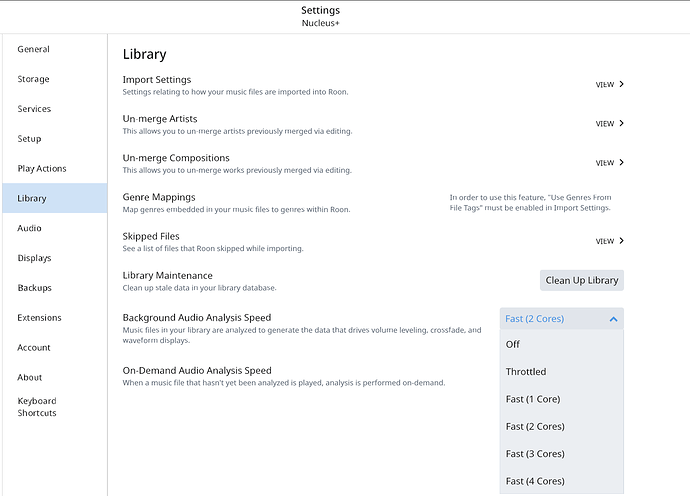
Task: Collapse the Background Audio Analysis Speed dropdown
Action: (562, 319)
